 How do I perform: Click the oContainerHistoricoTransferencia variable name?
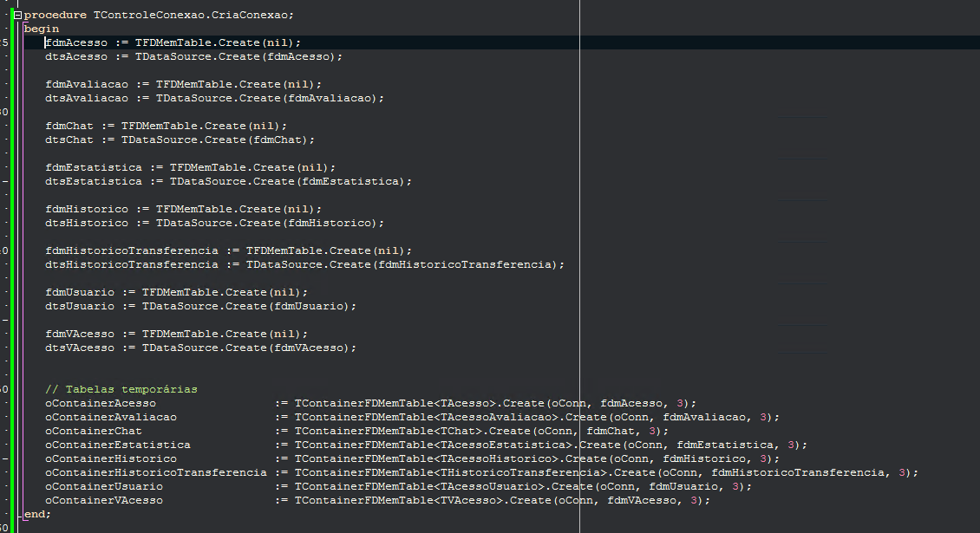point(156,473)
